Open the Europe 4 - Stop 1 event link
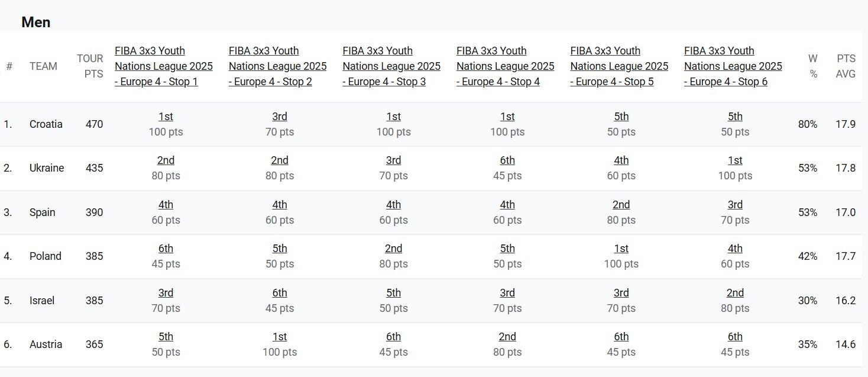868x377 pixels. click(163, 66)
